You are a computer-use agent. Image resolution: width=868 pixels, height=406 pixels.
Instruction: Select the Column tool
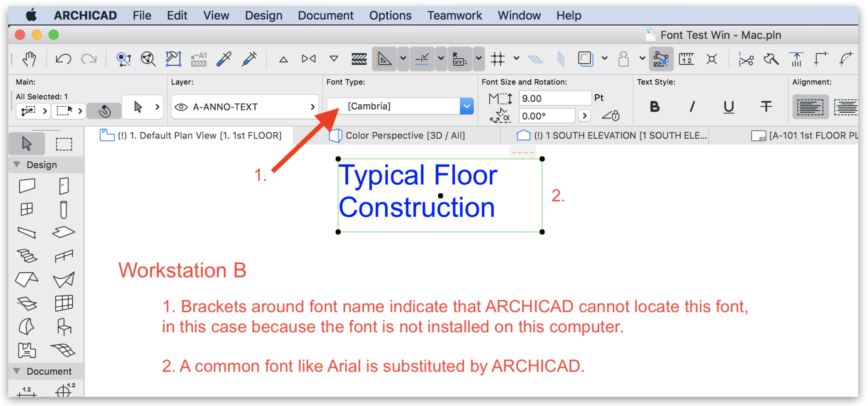[64, 209]
